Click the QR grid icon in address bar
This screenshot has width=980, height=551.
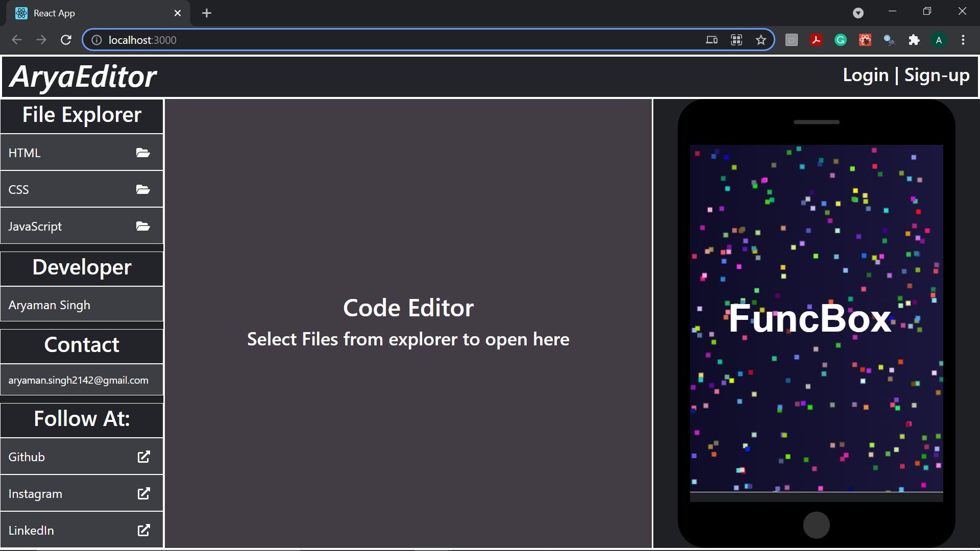737,40
